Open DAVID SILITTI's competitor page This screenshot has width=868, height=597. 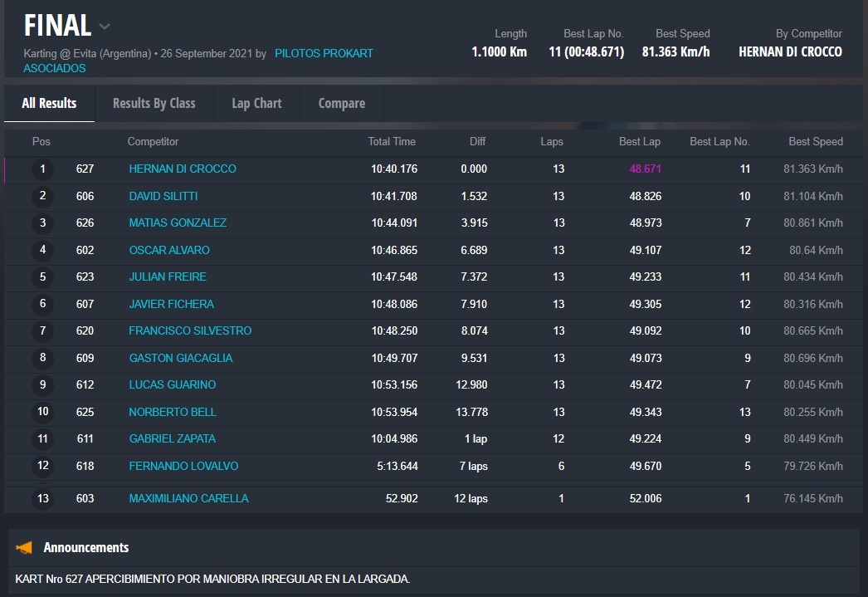pyautogui.click(x=163, y=197)
